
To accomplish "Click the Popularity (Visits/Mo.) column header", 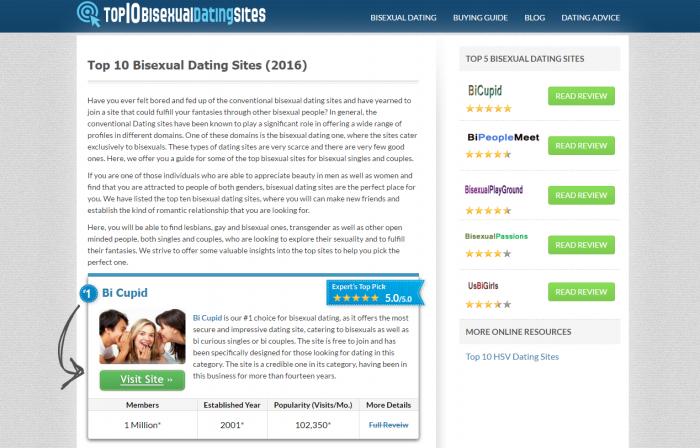I will pos(313,405).
